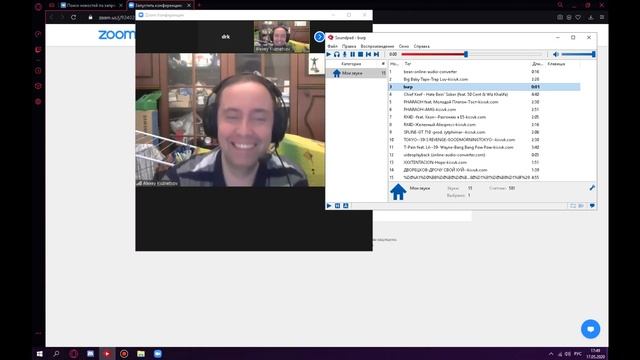Select sound bean-online-audio-converter

[x=484, y=72]
